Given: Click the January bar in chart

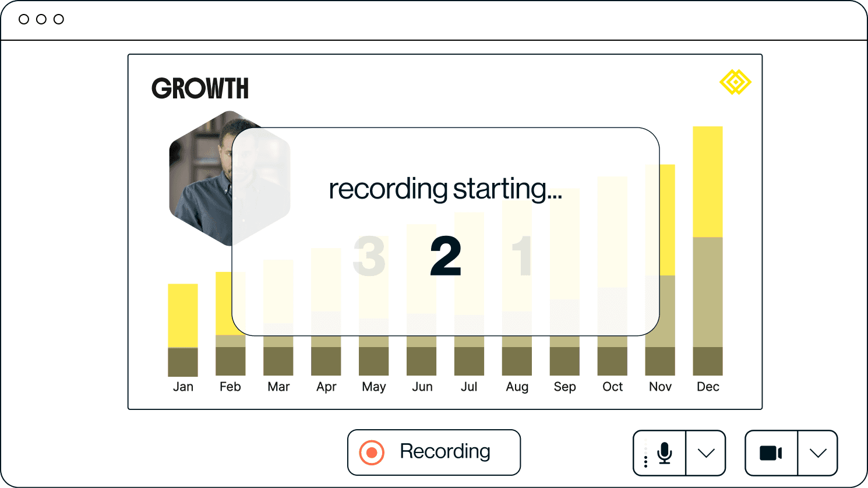Looking at the screenshot, I should pos(183,329).
